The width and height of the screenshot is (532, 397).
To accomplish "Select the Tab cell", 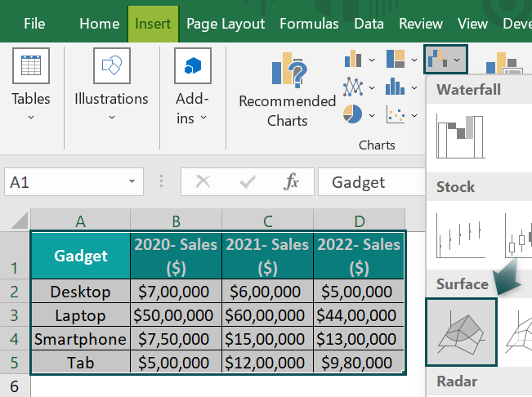I will tap(81, 363).
